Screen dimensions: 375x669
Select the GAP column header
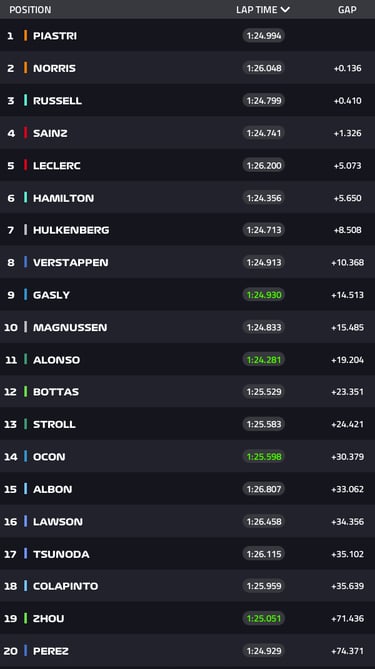(347, 10)
